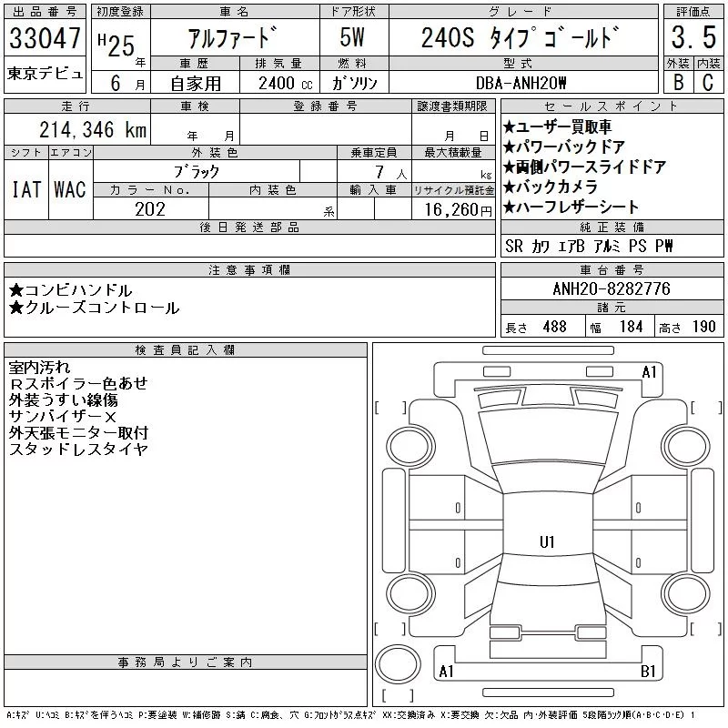Click A1 scratch mark on front bumper
The image size is (728, 728).
pyautogui.click(x=649, y=372)
